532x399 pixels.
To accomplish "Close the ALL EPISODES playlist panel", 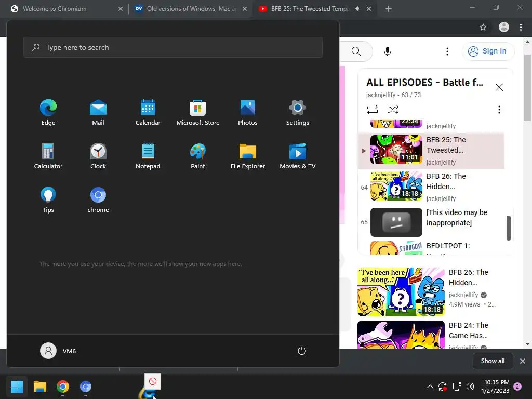I will (499, 87).
